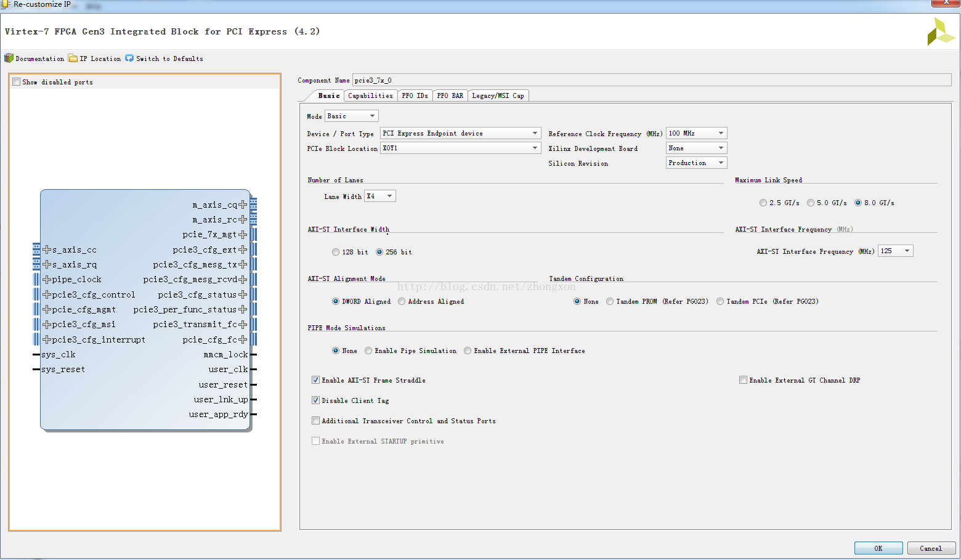Expand the pcie3_cfg_mesg_tx port plus icon
This screenshot has height=560, width=961.
pos(243,264)
